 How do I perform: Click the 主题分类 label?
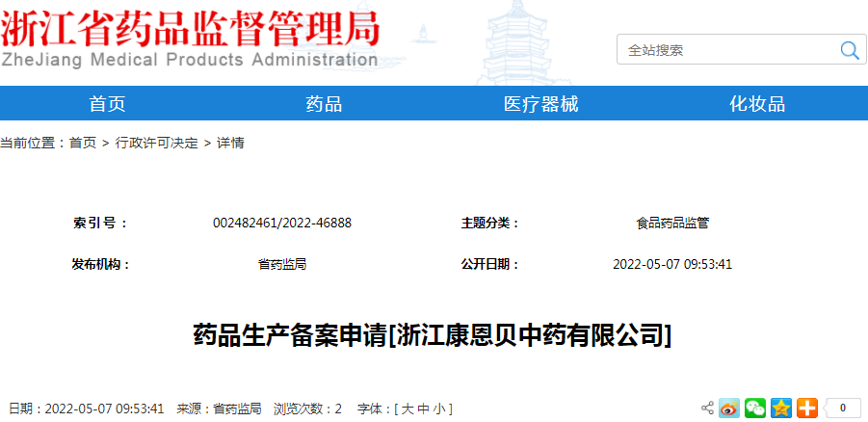(x=490, y=224)
